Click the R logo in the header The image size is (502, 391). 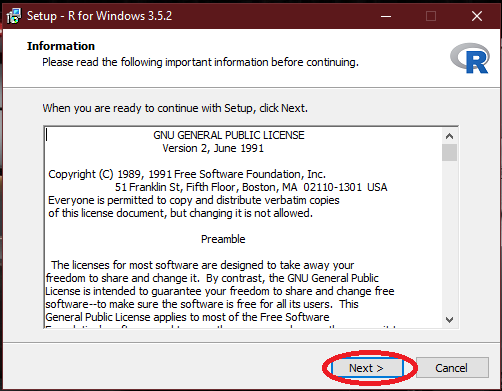point(470,58)
